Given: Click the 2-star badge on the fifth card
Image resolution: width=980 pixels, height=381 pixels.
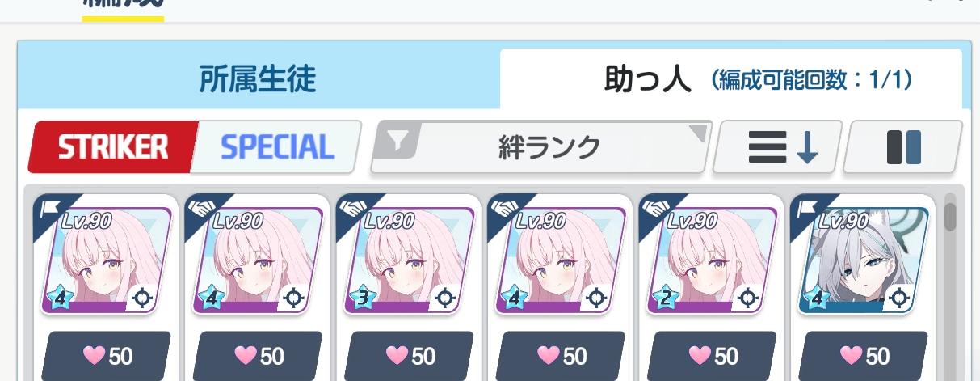Looking at the screenshot, I should pyautogui.click(x=666, y=298).
